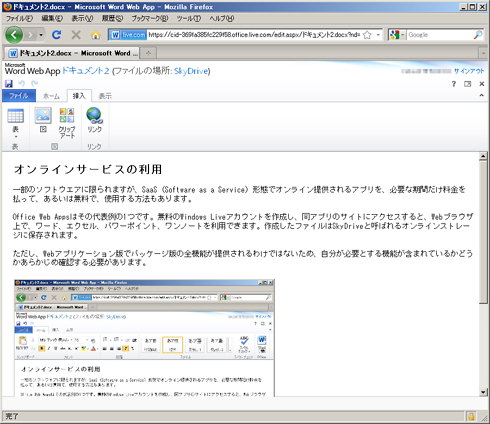Click the 完了 status bar text
Image resolution: width=490 pixels, height=424 pixels.
point(12,416)
